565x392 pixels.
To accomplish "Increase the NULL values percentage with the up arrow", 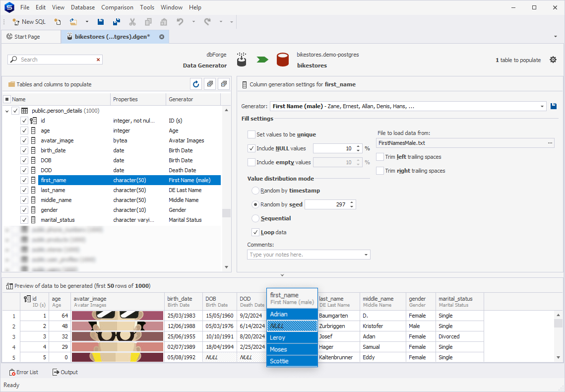I will click(x=358, y=147).
